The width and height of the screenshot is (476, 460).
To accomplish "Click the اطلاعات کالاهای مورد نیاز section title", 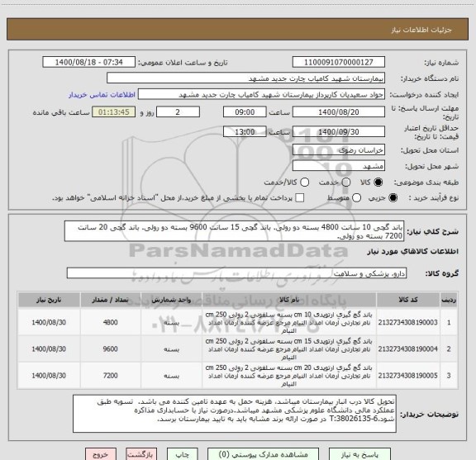I will tap(413, 252).
